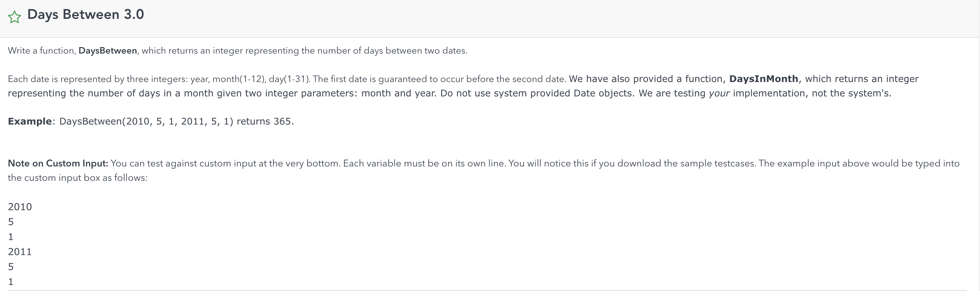Click the italic word 'your'

click(x=719, y=94)
